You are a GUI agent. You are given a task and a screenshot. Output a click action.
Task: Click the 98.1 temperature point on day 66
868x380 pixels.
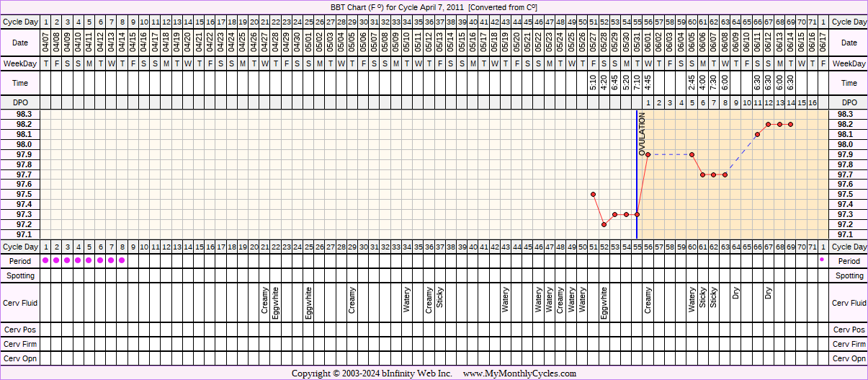click(757, 134)
